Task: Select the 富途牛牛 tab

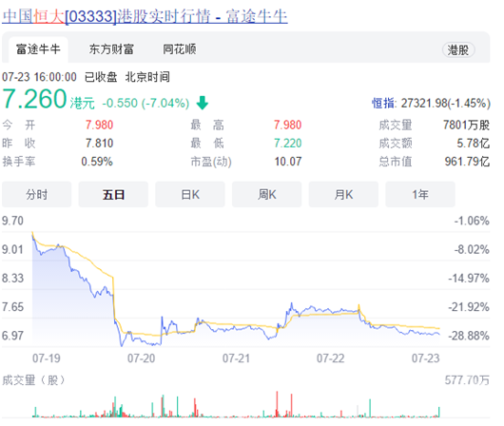Action: [38, 49]
